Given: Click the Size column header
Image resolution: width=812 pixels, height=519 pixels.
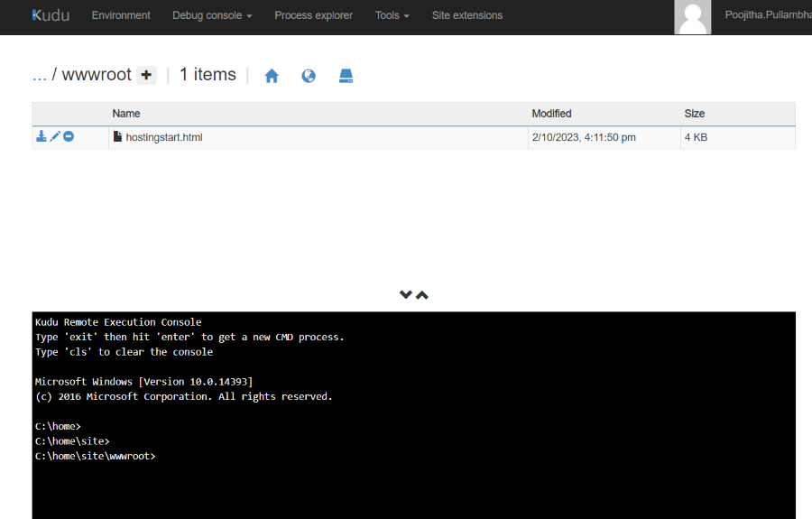Looking at the screenshot, I should point(695,114).
